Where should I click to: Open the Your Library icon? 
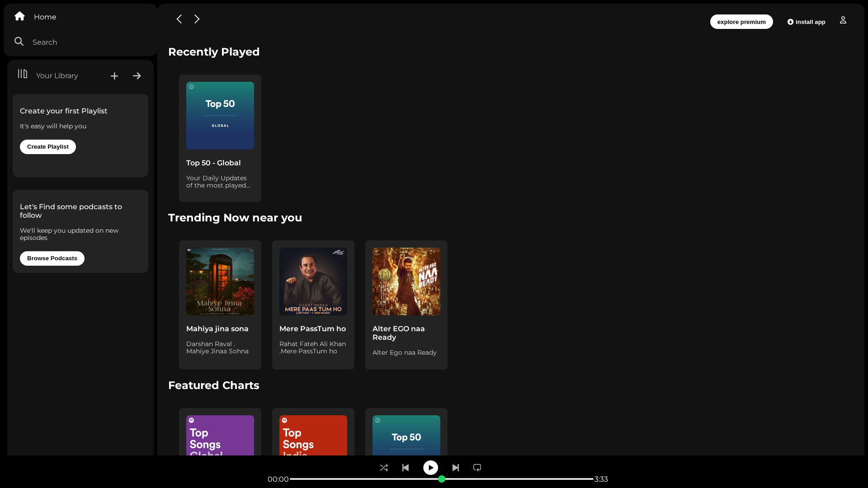(x=23, y=74)
